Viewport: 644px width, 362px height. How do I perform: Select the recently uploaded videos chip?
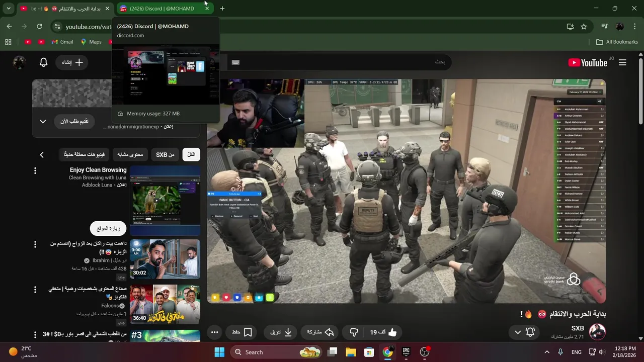pyautogui.click(x=84, y=154)
